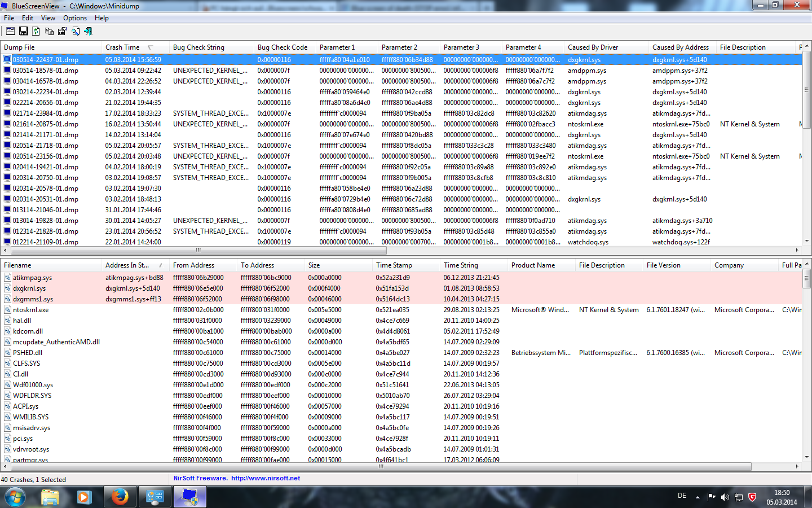Viewport: 812px width, 508px height.
Task: Click the hal.dll file icon
Action: (x=8, y=321)
